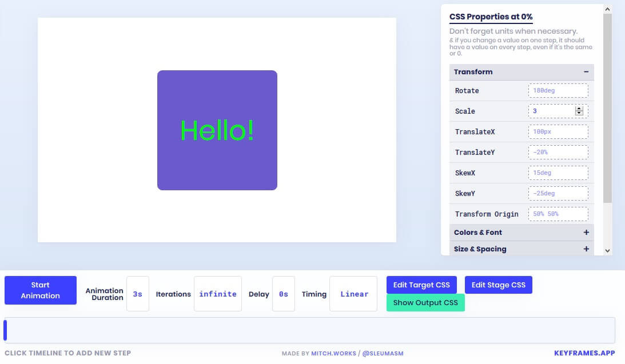Edit the Transform Origin value

558,214
